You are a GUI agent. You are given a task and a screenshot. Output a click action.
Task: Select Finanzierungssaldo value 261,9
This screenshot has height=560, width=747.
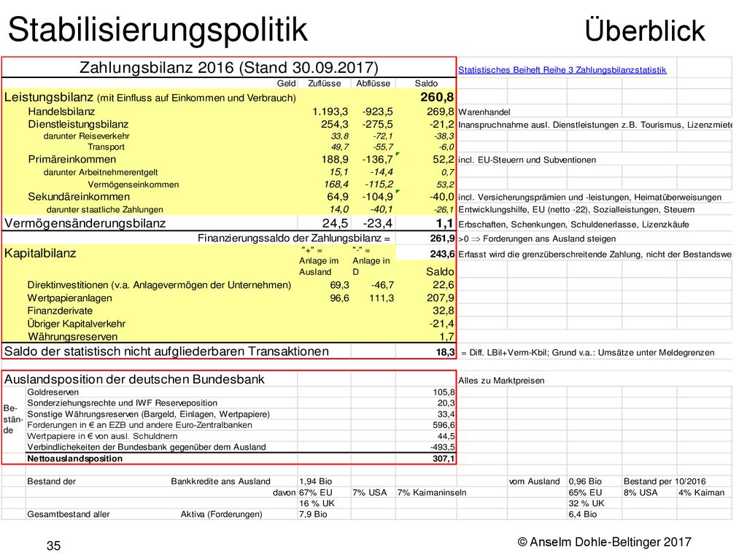click(x=442, y=238)
